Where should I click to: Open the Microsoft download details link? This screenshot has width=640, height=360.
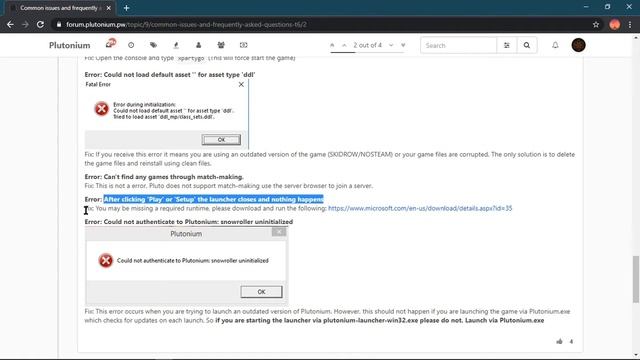420,208
